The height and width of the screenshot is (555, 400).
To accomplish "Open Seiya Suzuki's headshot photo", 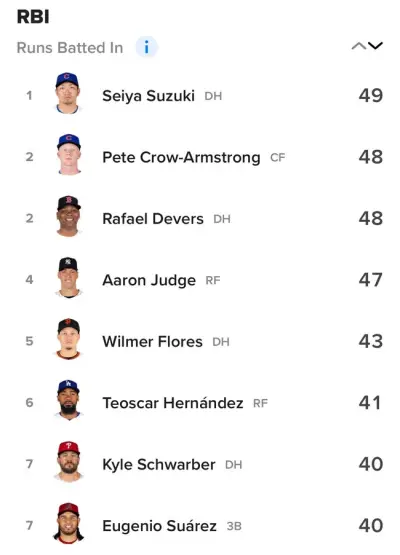I will (x=68, y=93).
